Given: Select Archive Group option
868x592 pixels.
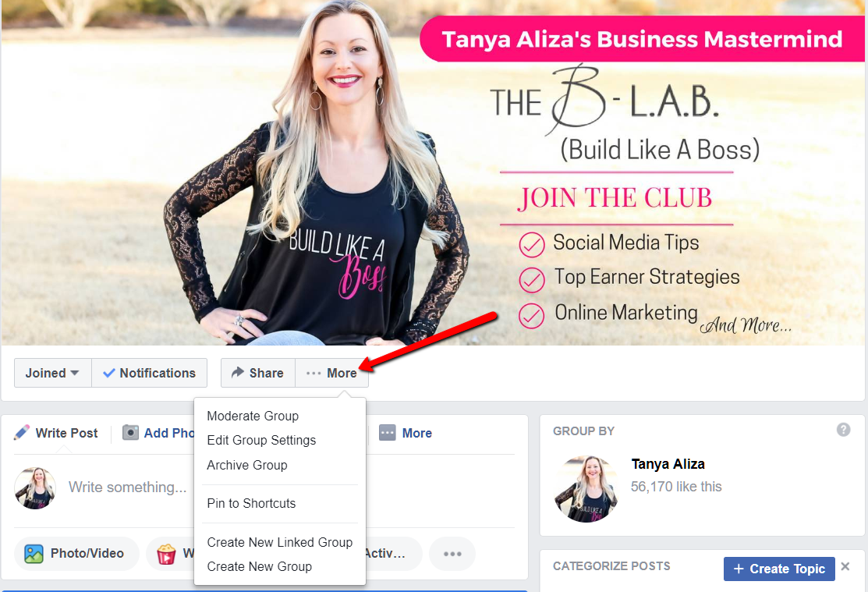Looking at the screenshot, I should click(247, 465).
